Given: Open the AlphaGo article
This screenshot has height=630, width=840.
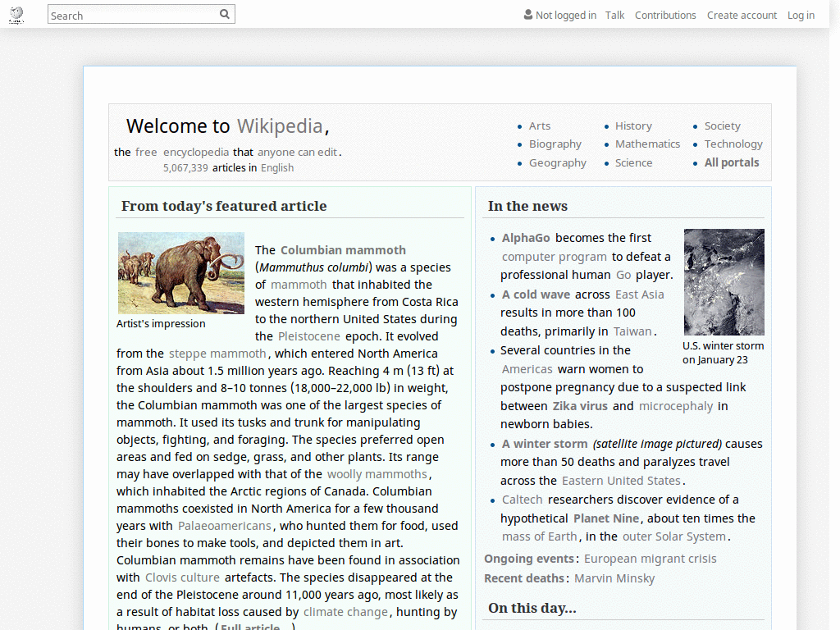Looking at the screenshot, I should (525, 237).
